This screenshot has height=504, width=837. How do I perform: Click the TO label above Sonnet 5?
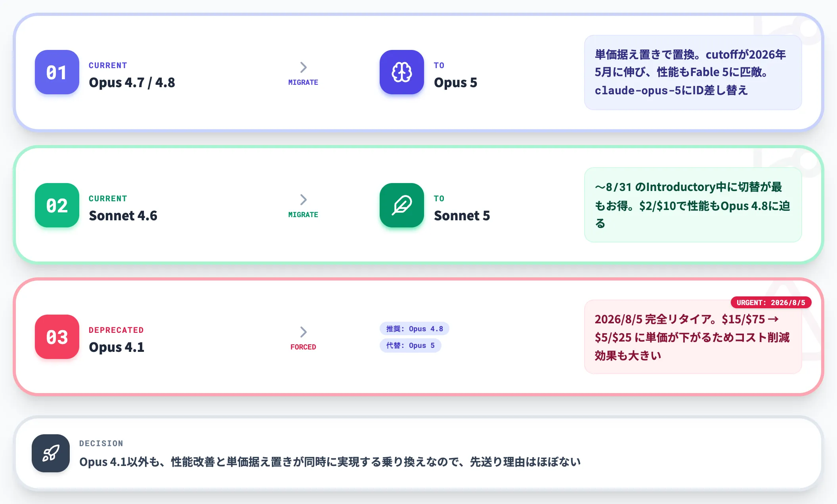(439, 199)
